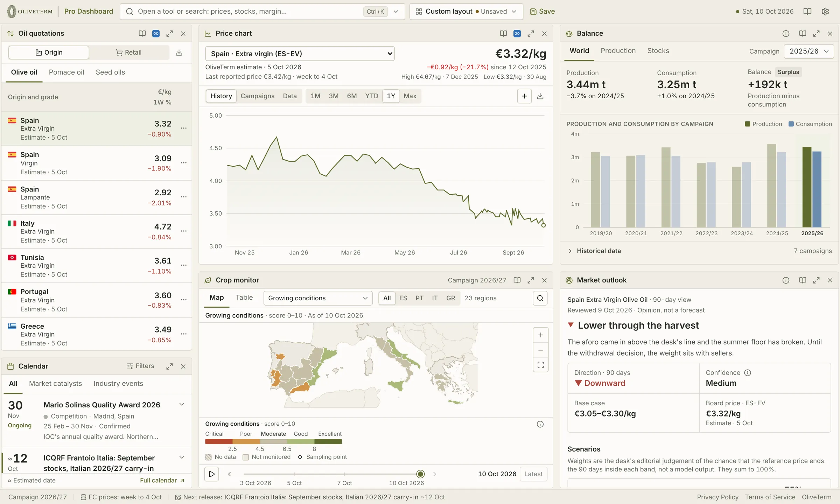This screenshot has width=840, height=504.
Task: Zoom out on the crop map
Action: [540, 350]
